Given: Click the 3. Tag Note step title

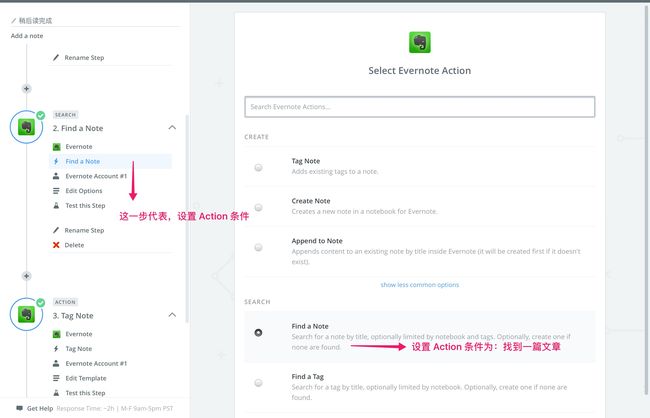Looking at the screenshot, I should [x=73, y=316].
